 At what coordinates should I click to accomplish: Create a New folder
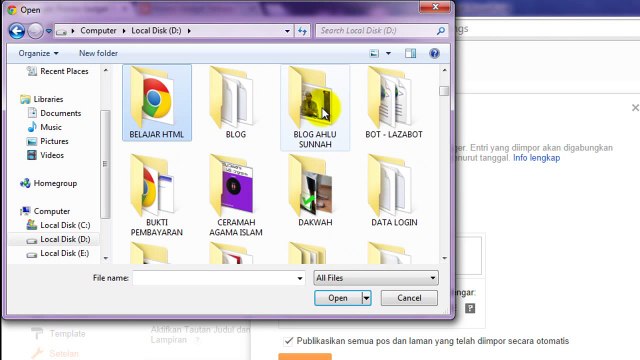pyautogui.click(x=98, y=53)
